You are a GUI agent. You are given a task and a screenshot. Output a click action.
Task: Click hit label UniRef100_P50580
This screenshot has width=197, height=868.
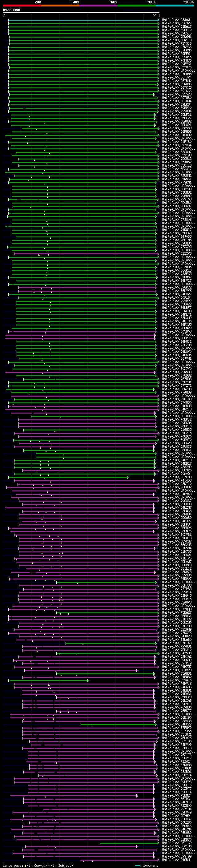pos(177,203)
